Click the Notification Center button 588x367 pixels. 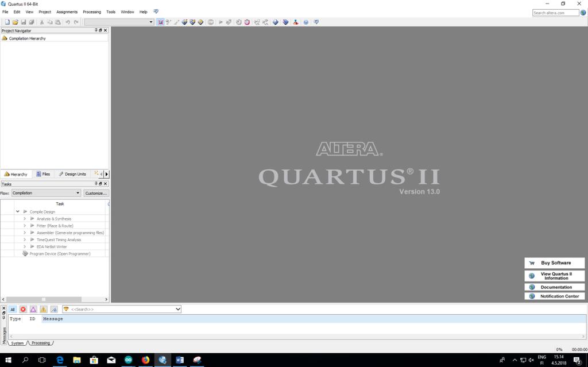click(x=554, y=296)
